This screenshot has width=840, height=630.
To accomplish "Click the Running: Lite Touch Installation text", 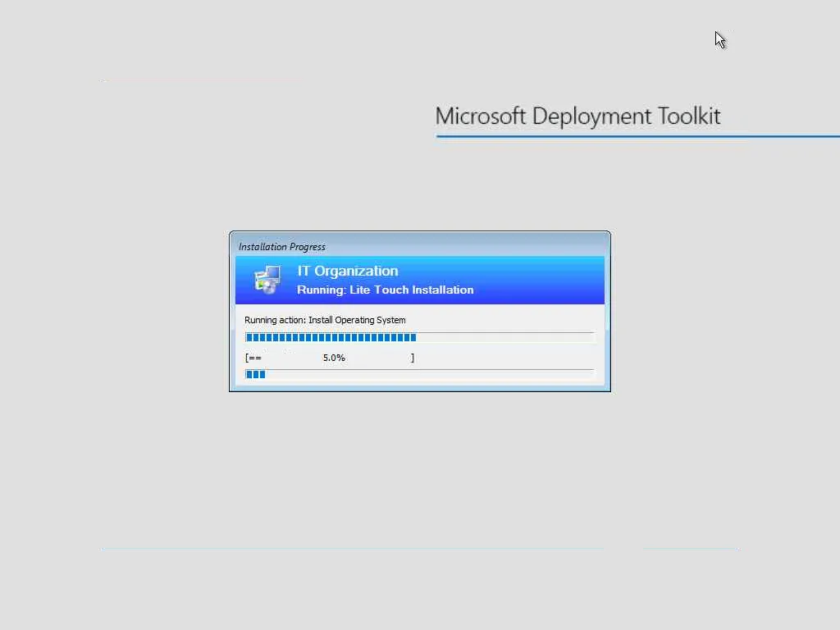I will (386, 290).
